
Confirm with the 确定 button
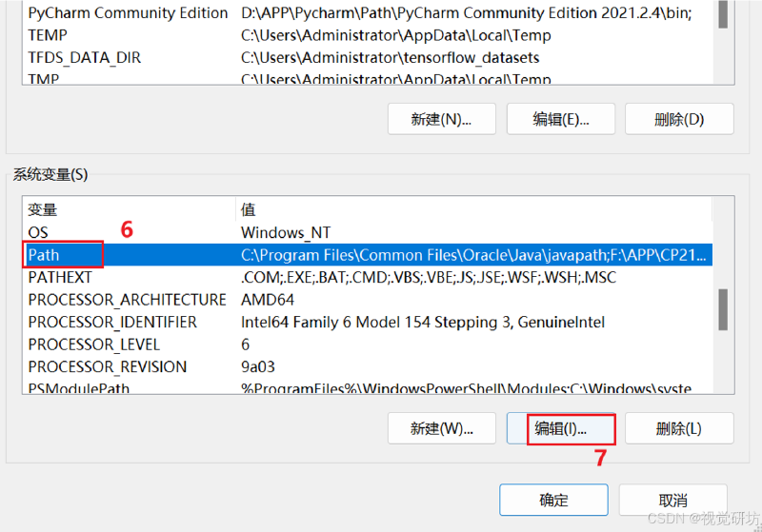coord(553,500)
